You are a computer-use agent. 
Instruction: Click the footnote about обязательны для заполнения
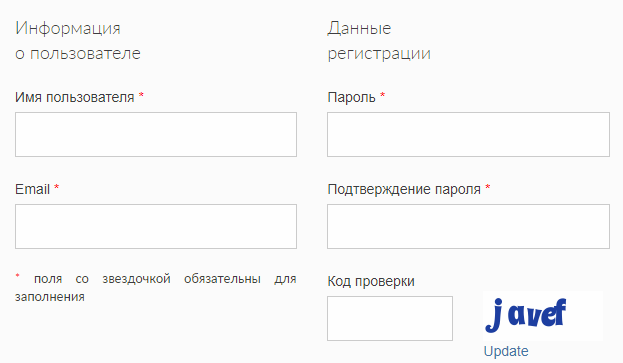156,288
